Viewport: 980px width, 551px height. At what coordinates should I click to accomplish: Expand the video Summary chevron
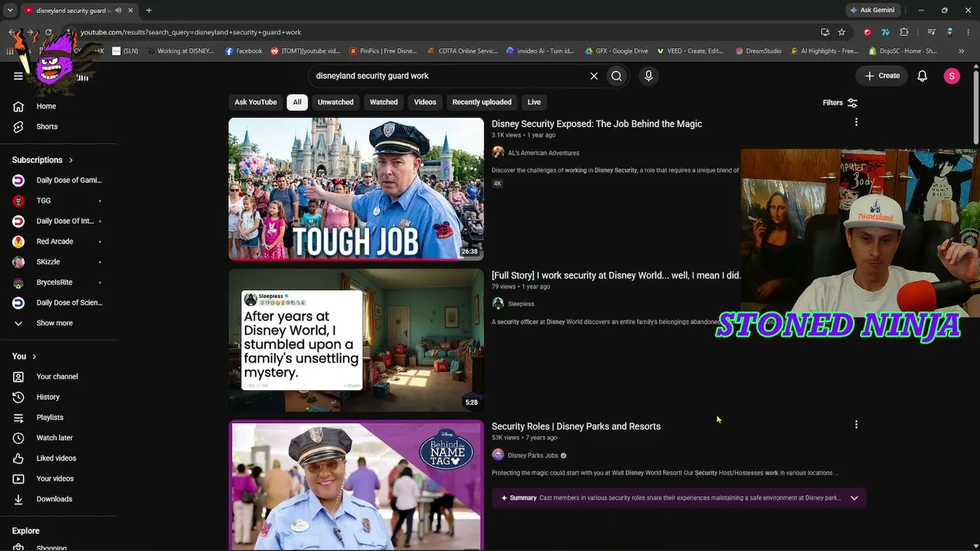[x=854, y=498]
